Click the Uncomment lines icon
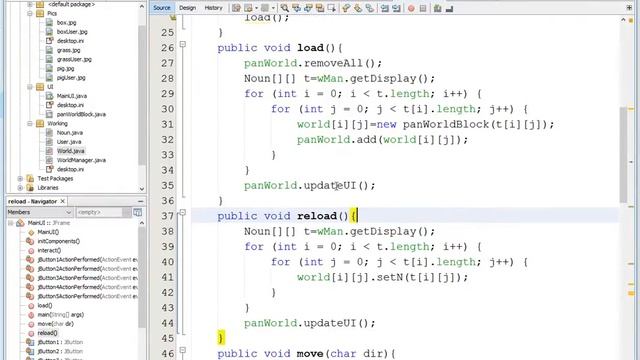 tap(449, 8)
